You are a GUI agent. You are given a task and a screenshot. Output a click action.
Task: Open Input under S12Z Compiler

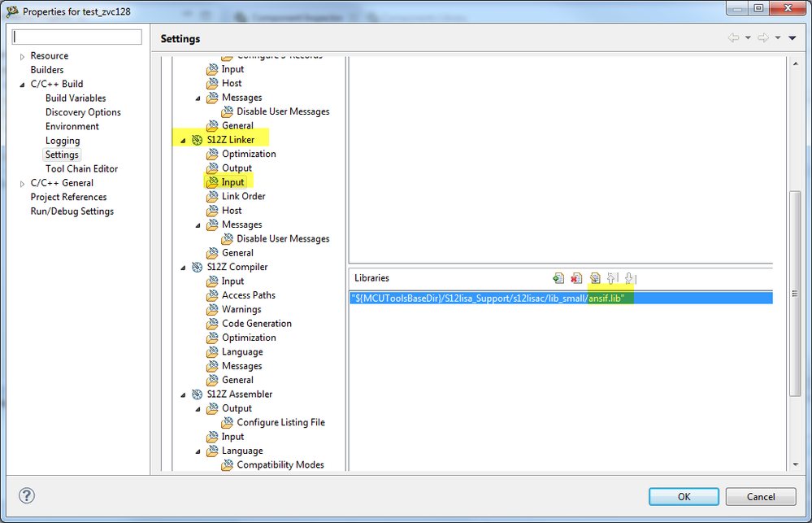coord(232,281)
